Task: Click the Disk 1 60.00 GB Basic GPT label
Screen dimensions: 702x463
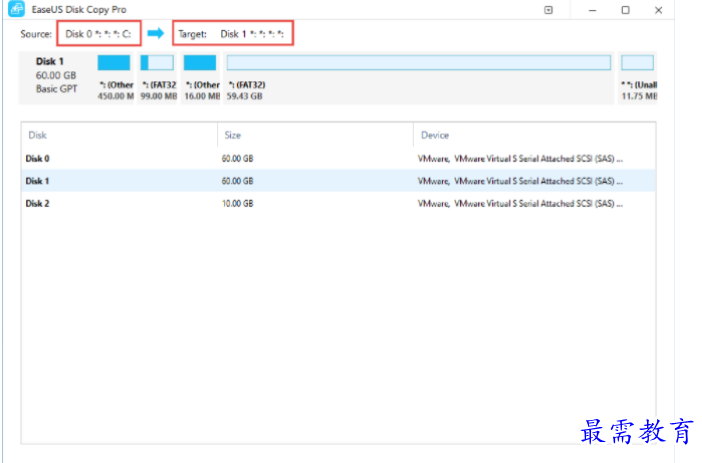Action: 56,75
